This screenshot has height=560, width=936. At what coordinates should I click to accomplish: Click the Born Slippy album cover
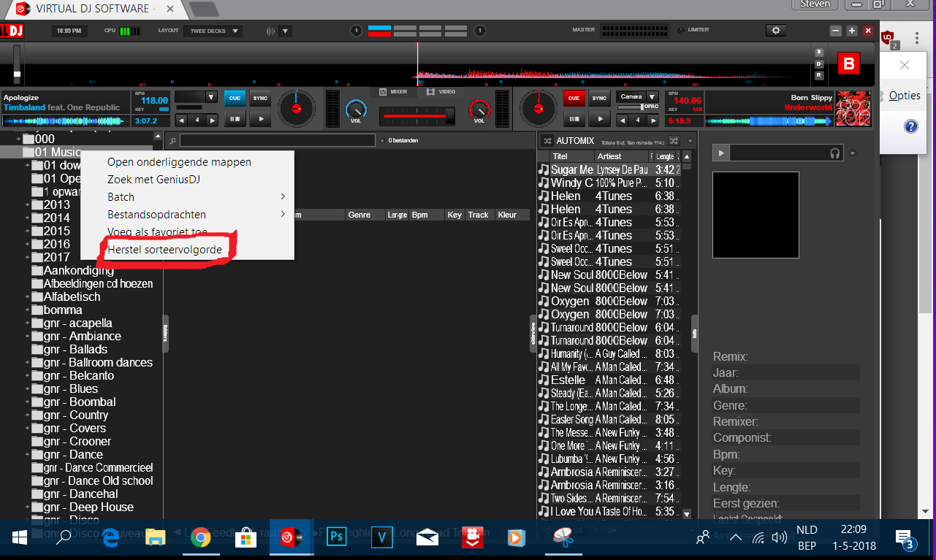point(853,108)
